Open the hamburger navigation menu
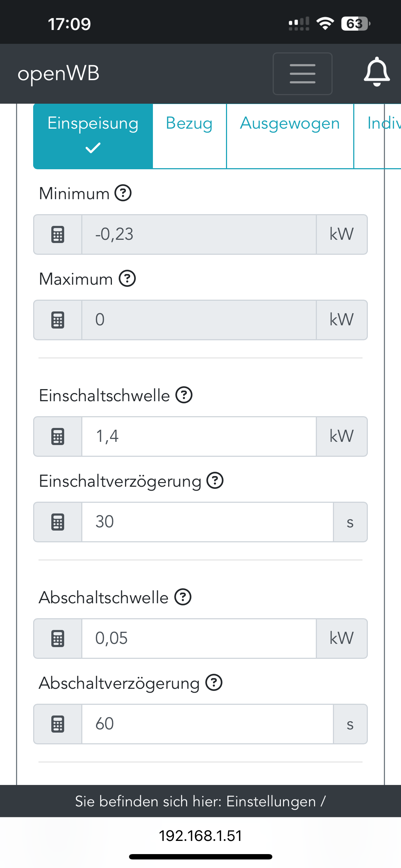 pos(302,74)
